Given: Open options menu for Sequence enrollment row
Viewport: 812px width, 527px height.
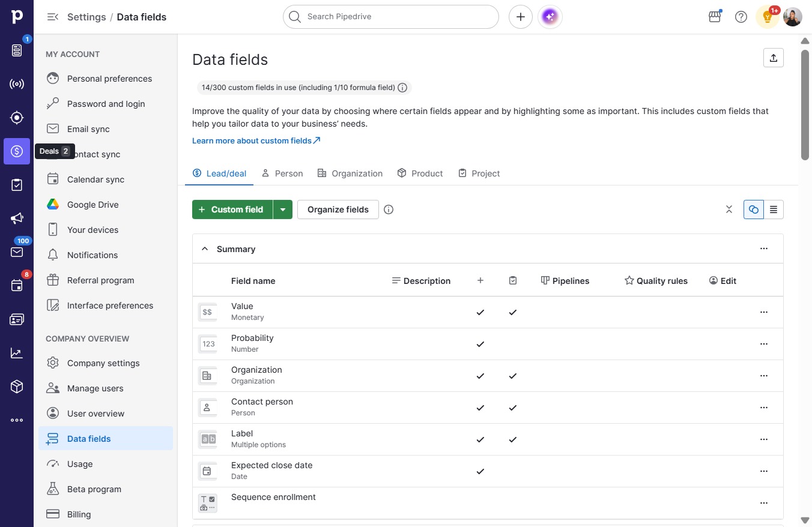Looking at the screenshot, I should pyautogui.click(x=764, y=503).
